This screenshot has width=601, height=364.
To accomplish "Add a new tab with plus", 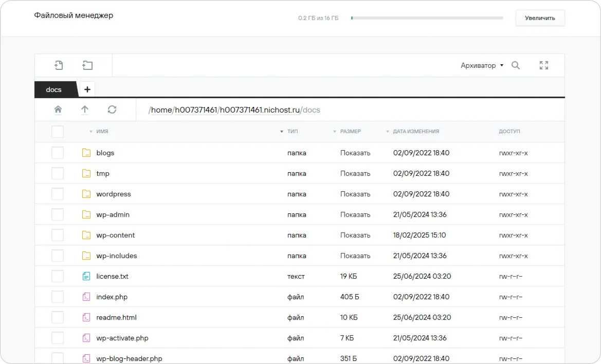I will [x=87, y=89].
